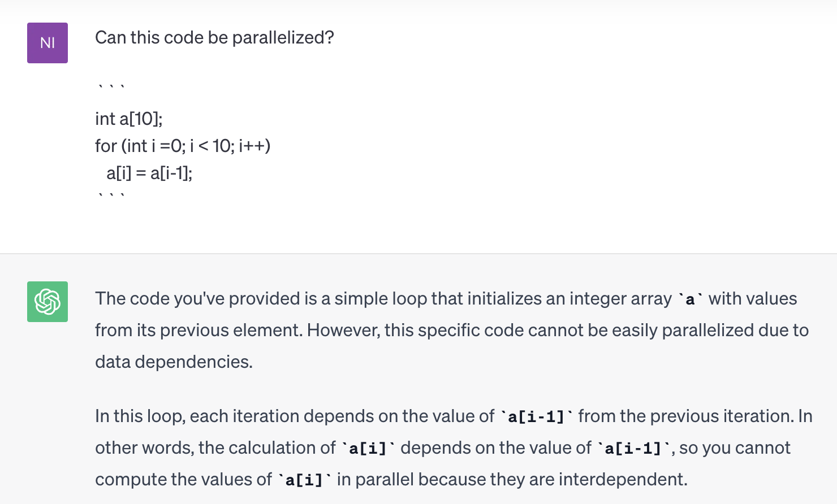Image resolution: width=837 pixels, height=504 pixels.
Task: Click the green ChatGPT logo avatar
Action: [x=48, y=302]
